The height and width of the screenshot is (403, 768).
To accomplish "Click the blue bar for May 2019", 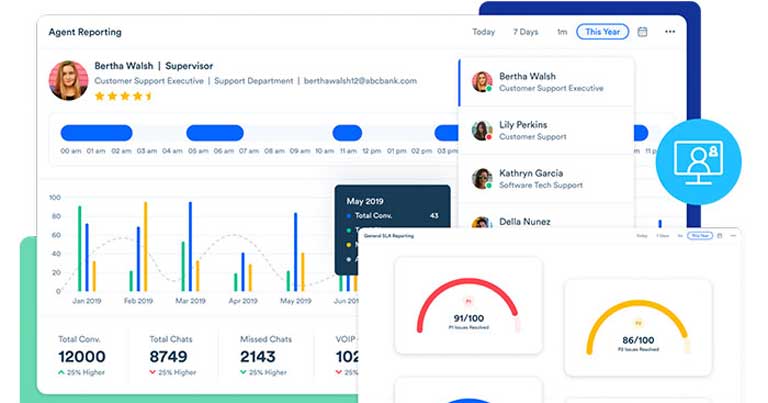I will point(295,252).
